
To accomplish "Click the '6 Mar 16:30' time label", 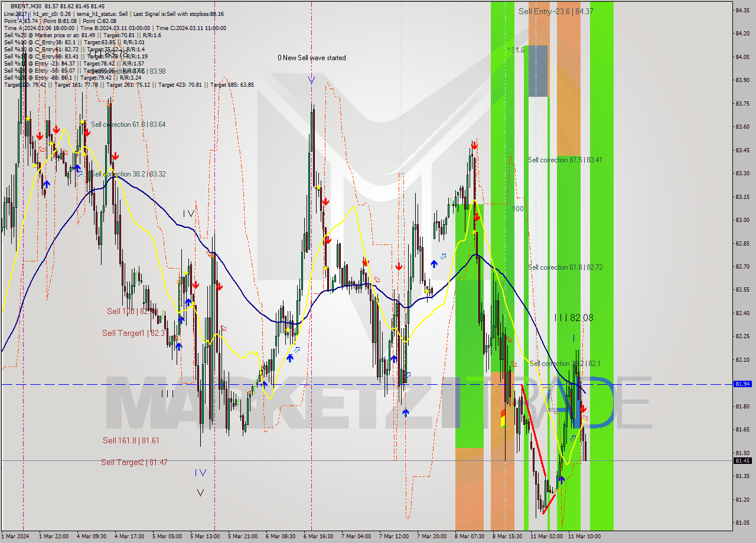I will pyautogui.click(x=318, y=537).
